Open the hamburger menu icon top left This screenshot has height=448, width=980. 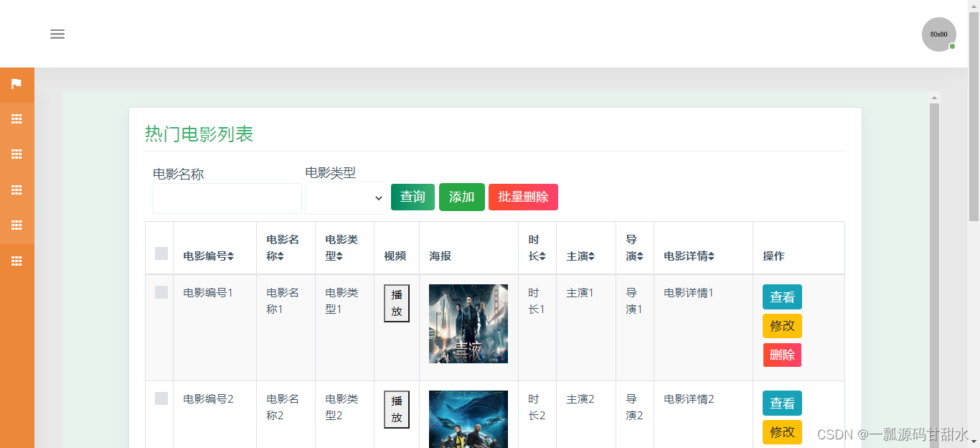[57, 34]
